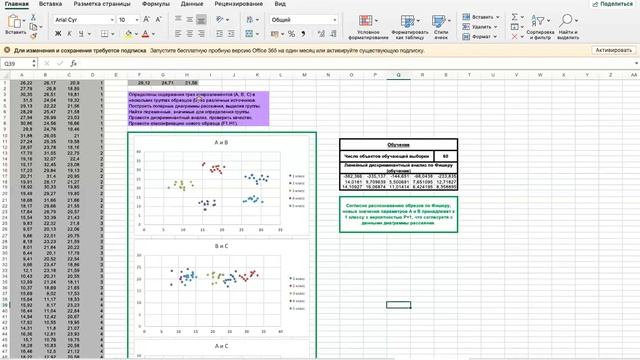Click the cell borders icon
This screenshot has width=640, height=360.
[104, 34]
